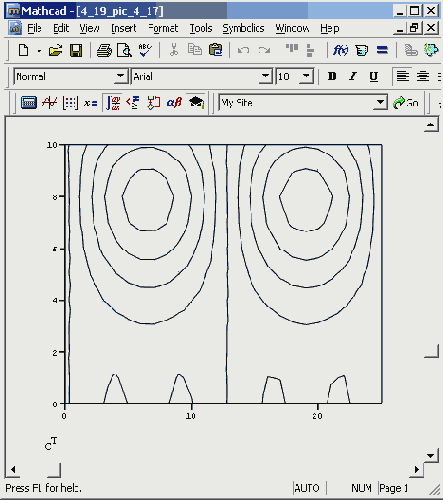Open the Insert menu
Screen dimensions: 443x500
coord(124,29)
